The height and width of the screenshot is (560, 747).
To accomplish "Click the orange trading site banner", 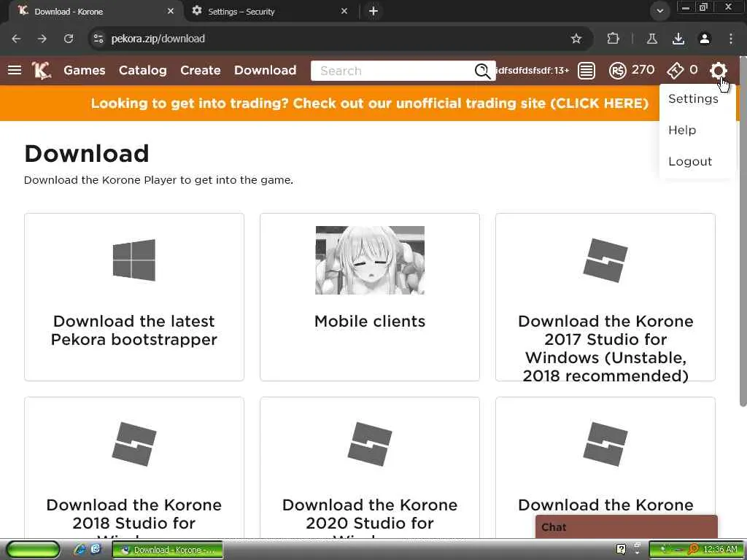I will pos(370,104).
